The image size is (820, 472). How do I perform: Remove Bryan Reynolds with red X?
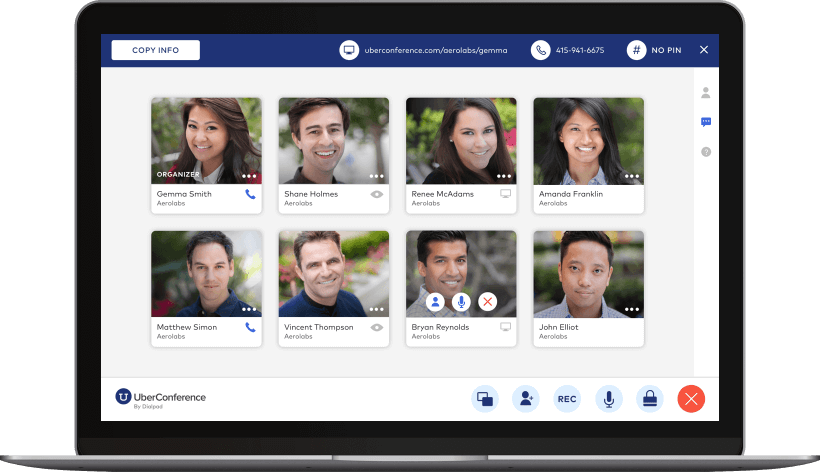(x=487, y=302)
